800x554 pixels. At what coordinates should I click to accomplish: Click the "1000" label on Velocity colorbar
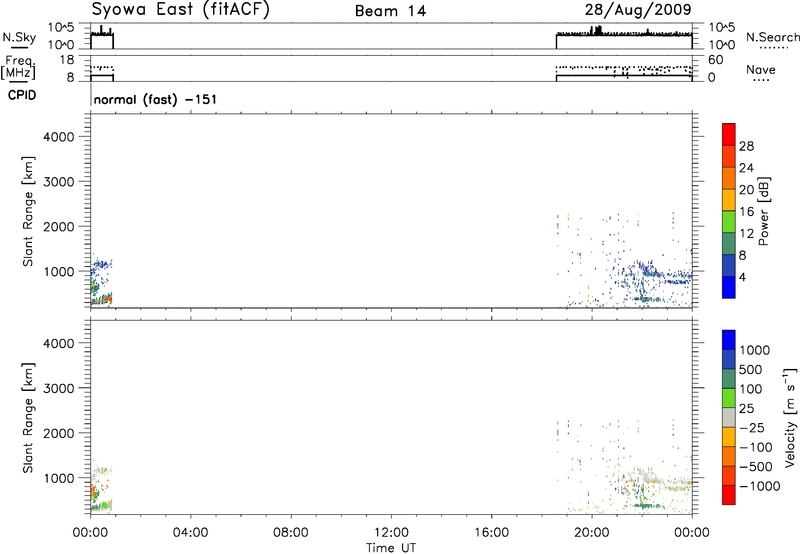(755, 350)
